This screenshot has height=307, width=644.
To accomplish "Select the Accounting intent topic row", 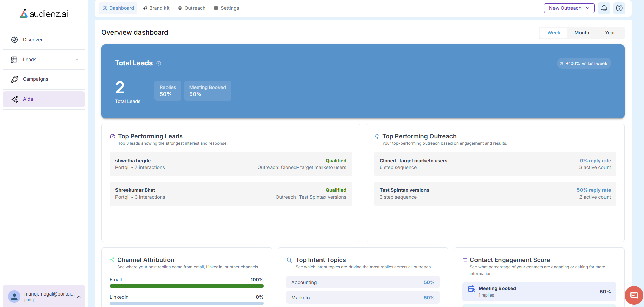I will [x=363, y=282].
